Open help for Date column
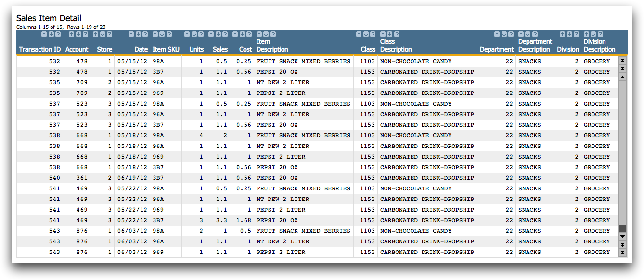644x280 pixels. pyautogui.click(x=145, y=34)
